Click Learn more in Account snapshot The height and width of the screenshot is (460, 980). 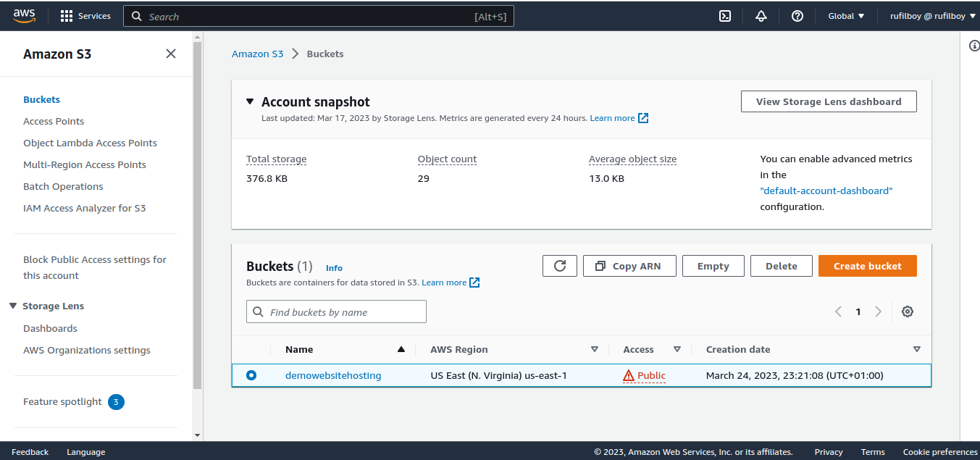612,118
